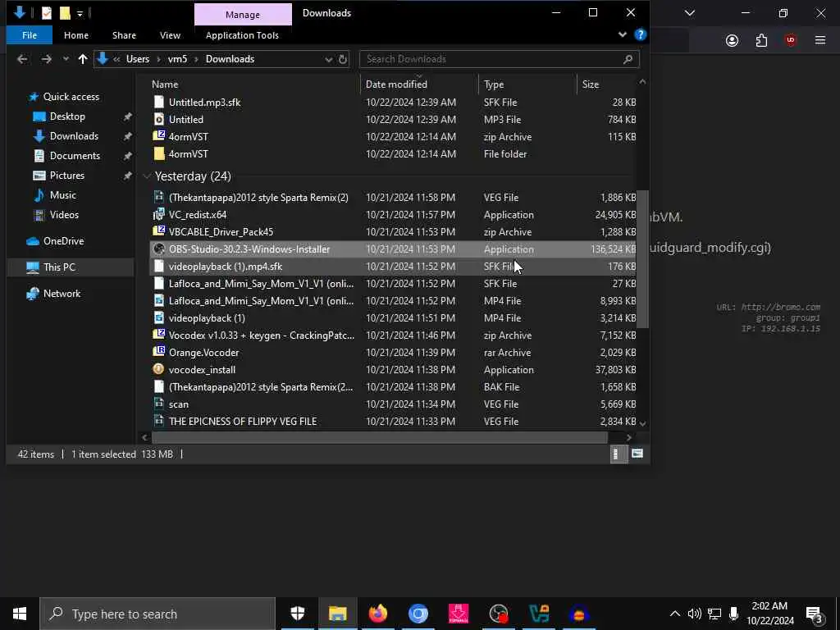
Task: Collapse the Yesterday (24) group
Action: (x=147, y=176)
